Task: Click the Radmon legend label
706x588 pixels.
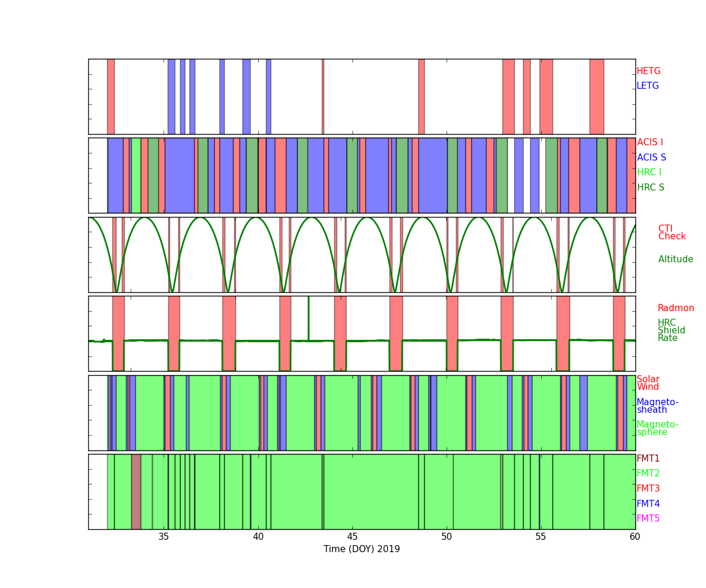Action: 675,308
